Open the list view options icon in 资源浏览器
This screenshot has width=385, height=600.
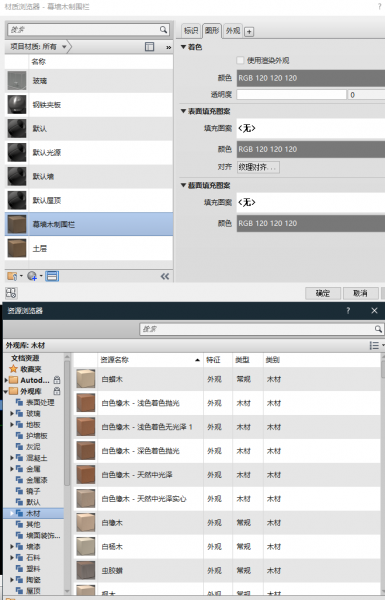coord(375,345)
